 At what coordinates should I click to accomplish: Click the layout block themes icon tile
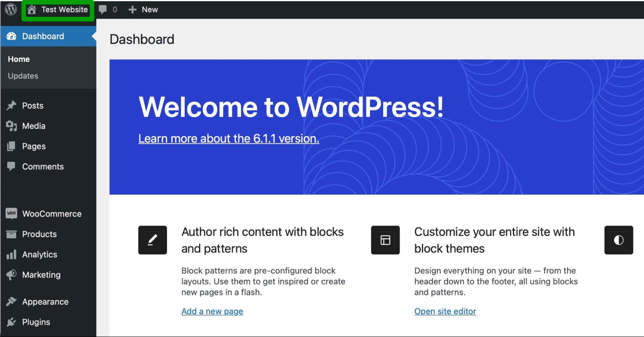point(385,240)
